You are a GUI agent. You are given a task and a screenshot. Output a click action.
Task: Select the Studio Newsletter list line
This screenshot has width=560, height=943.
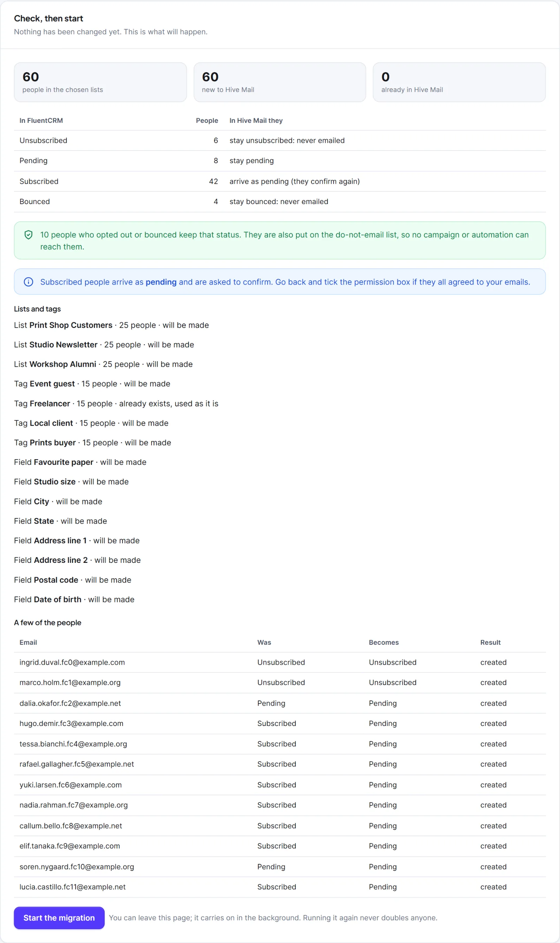click(x=104, y=345)
